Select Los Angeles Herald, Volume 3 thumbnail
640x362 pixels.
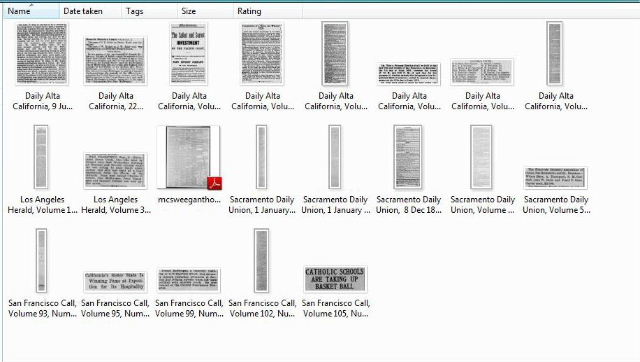tap(115, 171)
